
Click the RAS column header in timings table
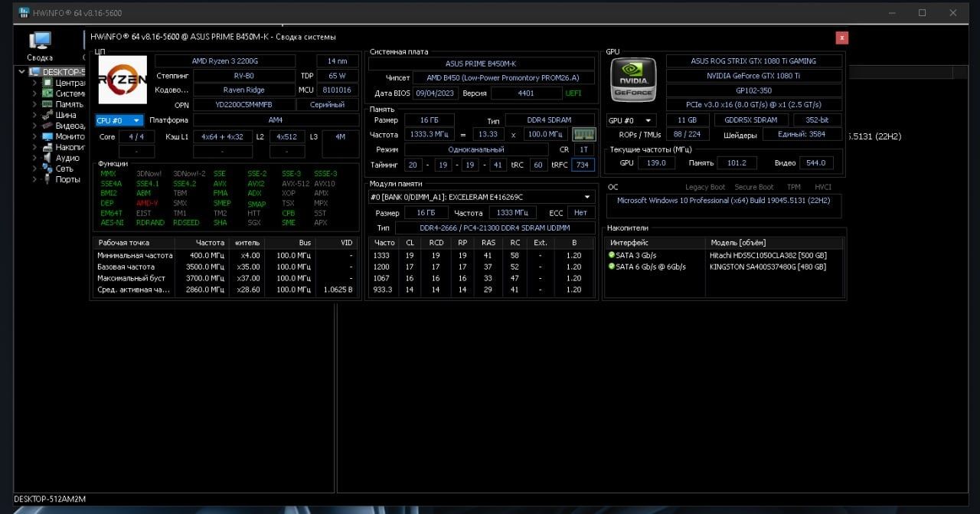(x=488, y=242)
